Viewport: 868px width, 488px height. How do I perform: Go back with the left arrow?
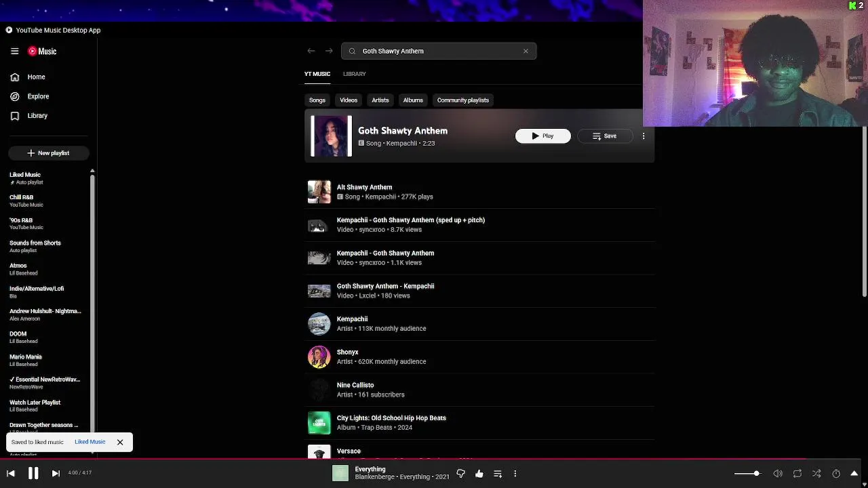click(311, 51)
